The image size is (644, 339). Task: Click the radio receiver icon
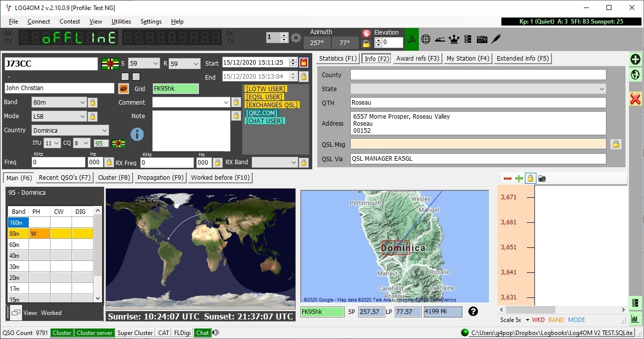click(x=482, y=39)
